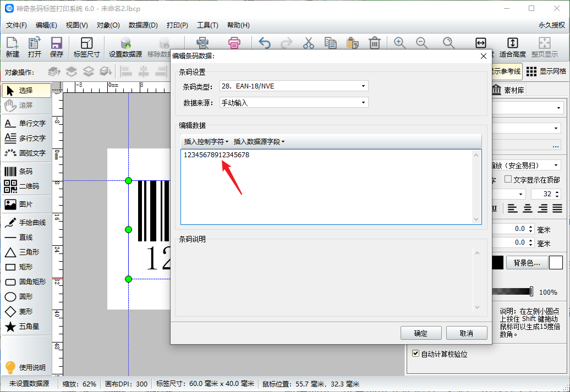
Task: Open the 数据源(D) menu
Action: click(143, 25)
